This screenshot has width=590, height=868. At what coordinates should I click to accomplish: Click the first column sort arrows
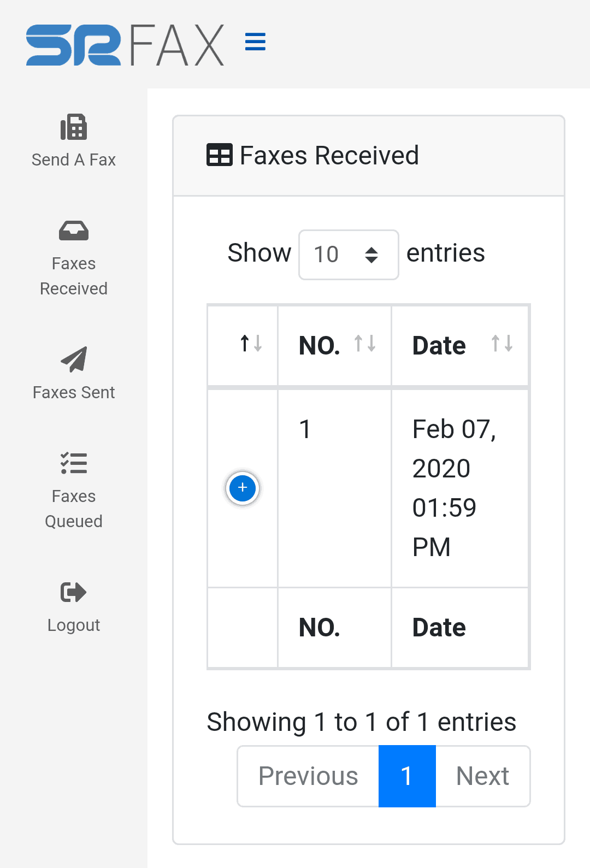[250, 345]
